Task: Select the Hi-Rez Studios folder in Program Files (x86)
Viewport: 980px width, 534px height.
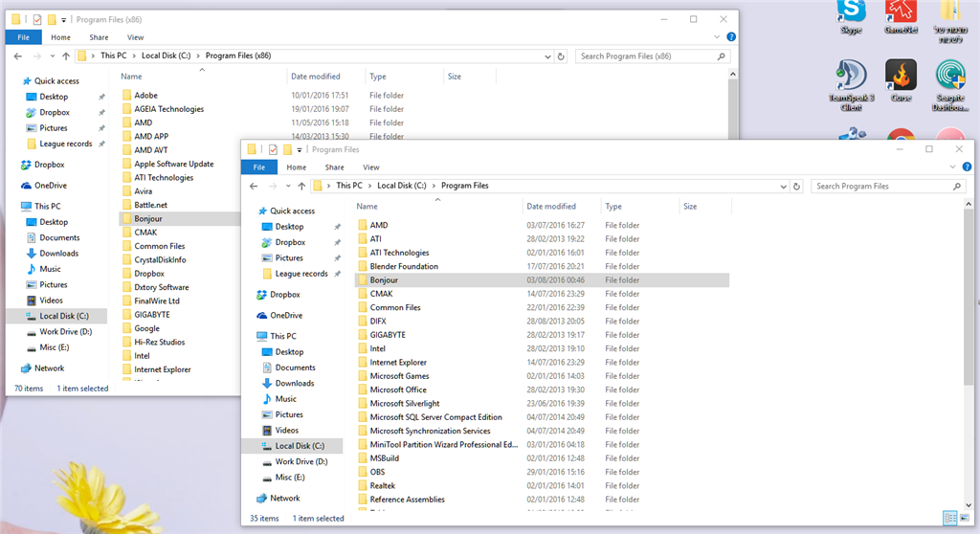Action: 160,342
